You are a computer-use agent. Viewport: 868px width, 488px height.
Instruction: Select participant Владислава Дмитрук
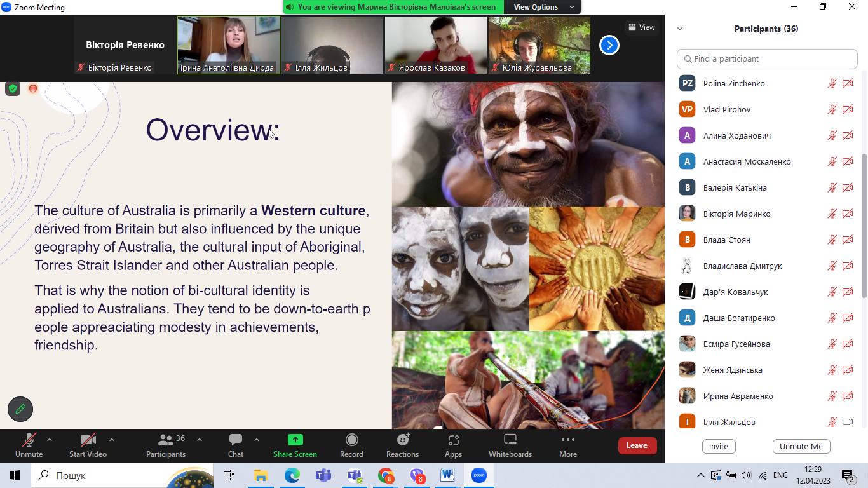[x=767, y=266]
